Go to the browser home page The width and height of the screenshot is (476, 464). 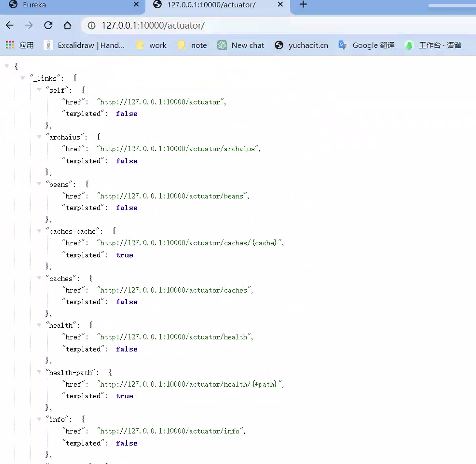[67, 25]
